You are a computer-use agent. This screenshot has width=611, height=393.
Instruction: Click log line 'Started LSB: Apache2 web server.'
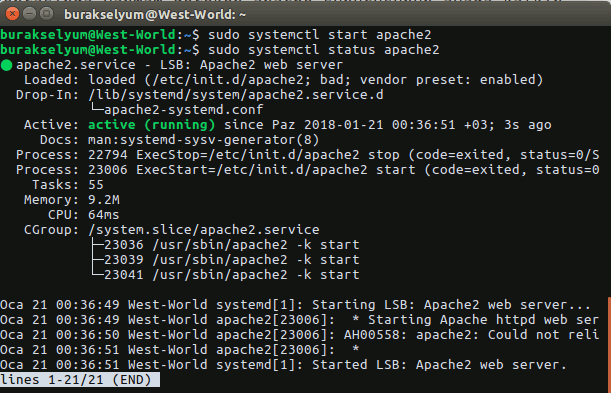tap(283, 365)
